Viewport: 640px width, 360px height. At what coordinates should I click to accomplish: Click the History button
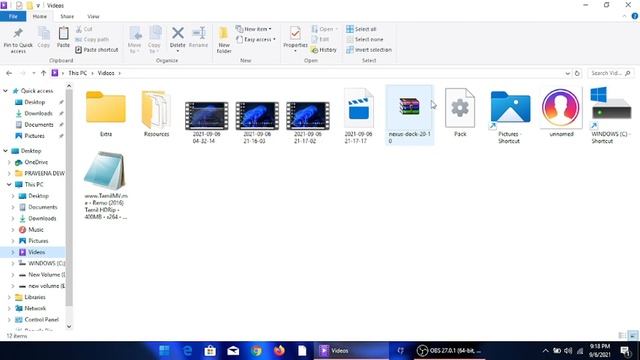pyautogui.click(x=324, y=50)
